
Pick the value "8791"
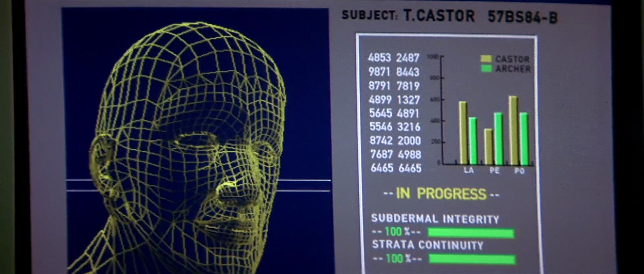[x=380, y=86]
